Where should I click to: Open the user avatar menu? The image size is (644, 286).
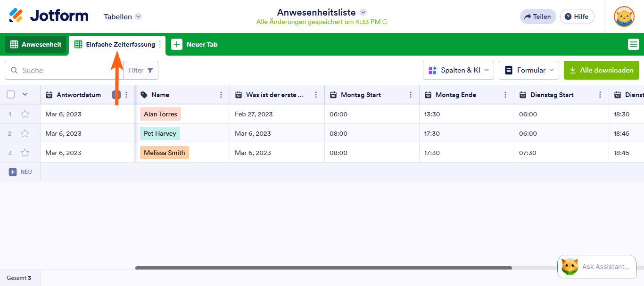point(624,16)
